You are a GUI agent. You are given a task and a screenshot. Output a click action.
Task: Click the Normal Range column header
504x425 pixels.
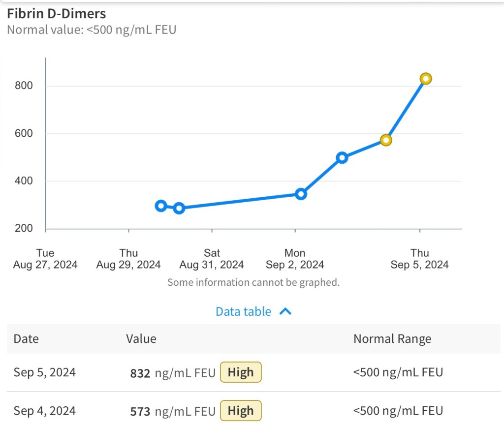tap(392, 339)
